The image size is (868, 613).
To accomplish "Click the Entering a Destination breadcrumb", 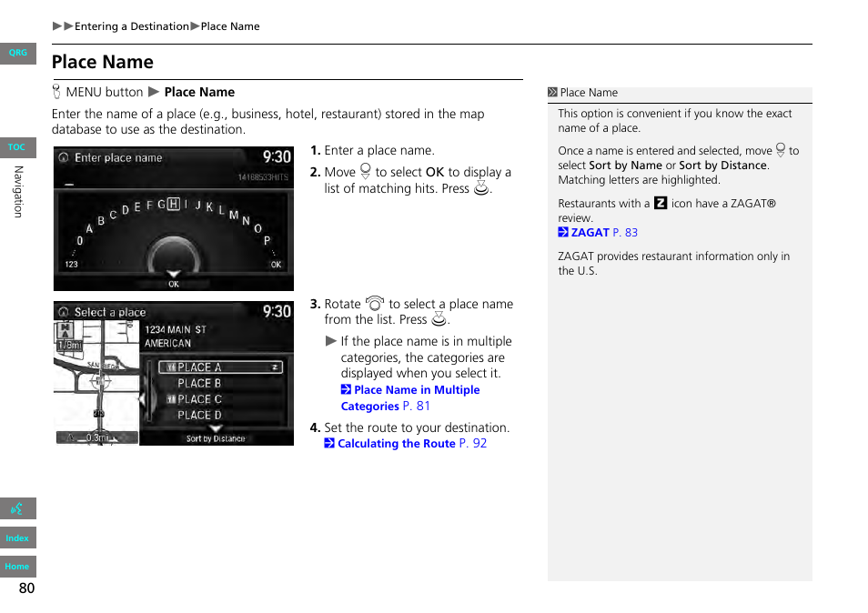I will click(132, 26).
